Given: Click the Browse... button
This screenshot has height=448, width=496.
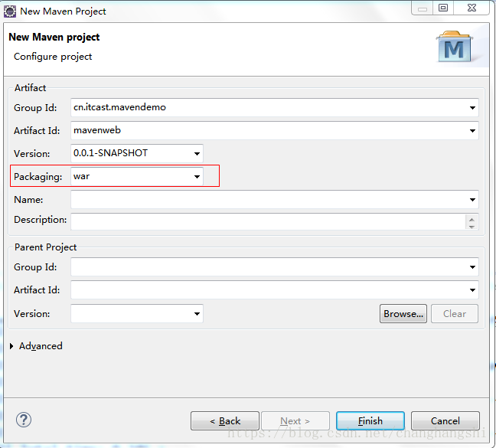Looking at the screenshot, I should 403,314.
